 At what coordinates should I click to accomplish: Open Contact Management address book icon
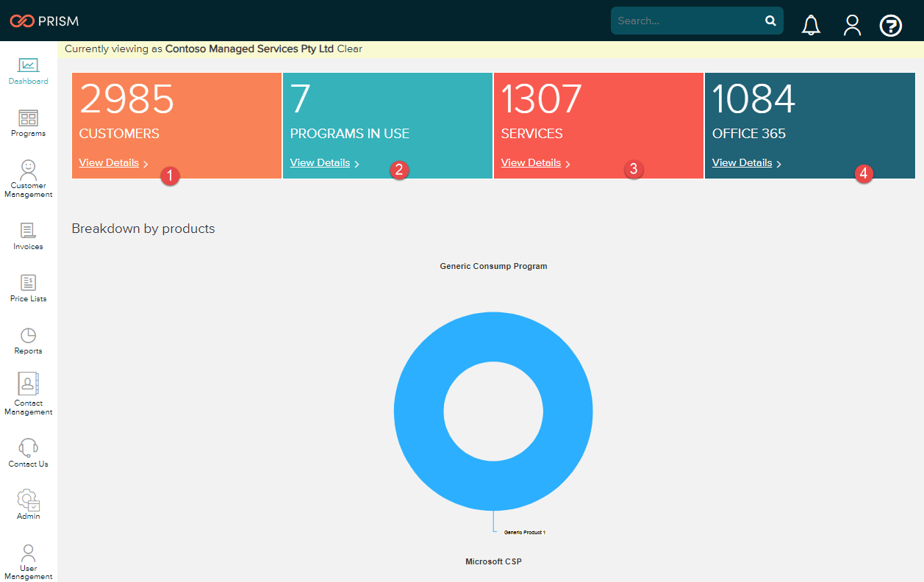28,384
